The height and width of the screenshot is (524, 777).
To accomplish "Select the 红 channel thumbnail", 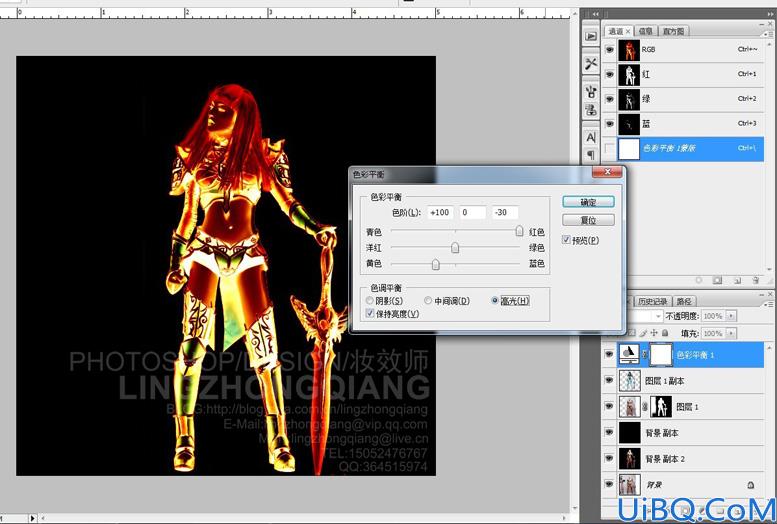I will coord(629,74).
